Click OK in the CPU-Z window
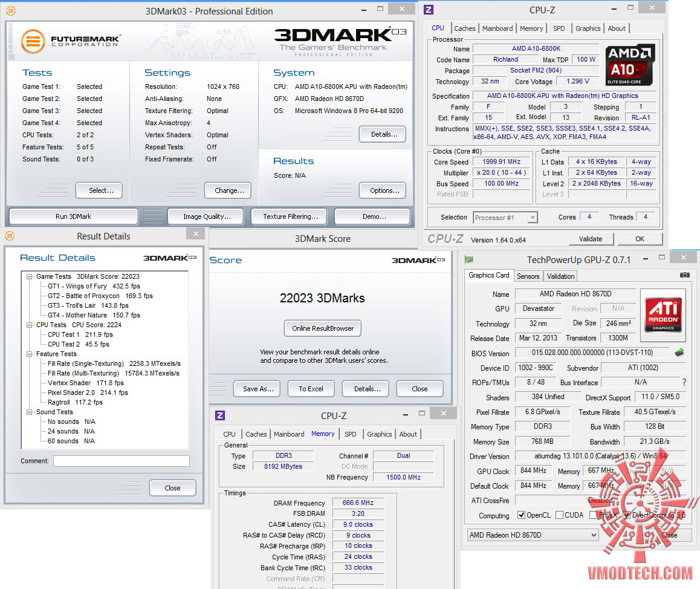 (x=640, y=239)
